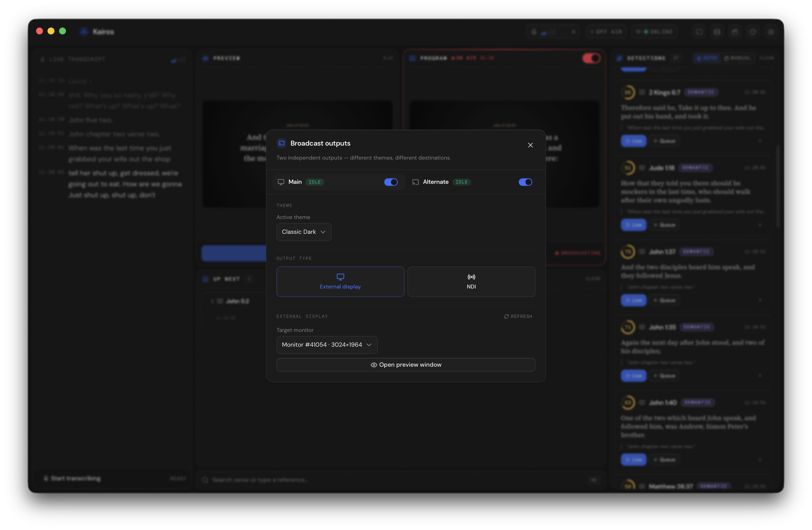The image size is (812, 530).
Task: Queue the Jude 1:18 detection
Action: click(x=664, y=225)
